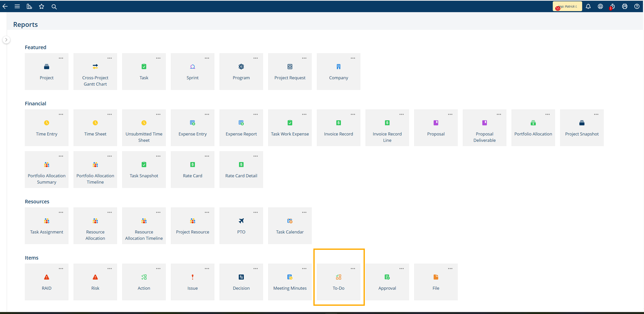The image size is (644, 314).
Task: Open the Time Entry report tile
Action: pyautogui.click(x=47, y=128)
